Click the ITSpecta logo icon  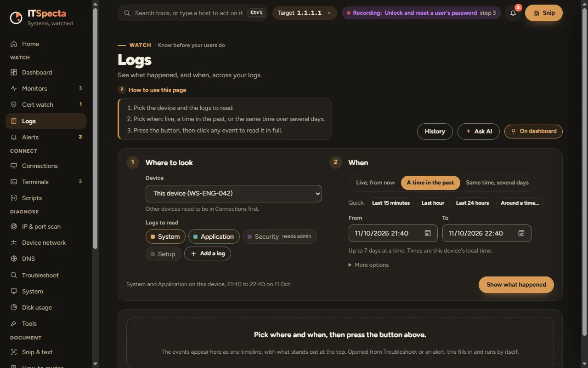pyautogui.click(x=16, y=18)
